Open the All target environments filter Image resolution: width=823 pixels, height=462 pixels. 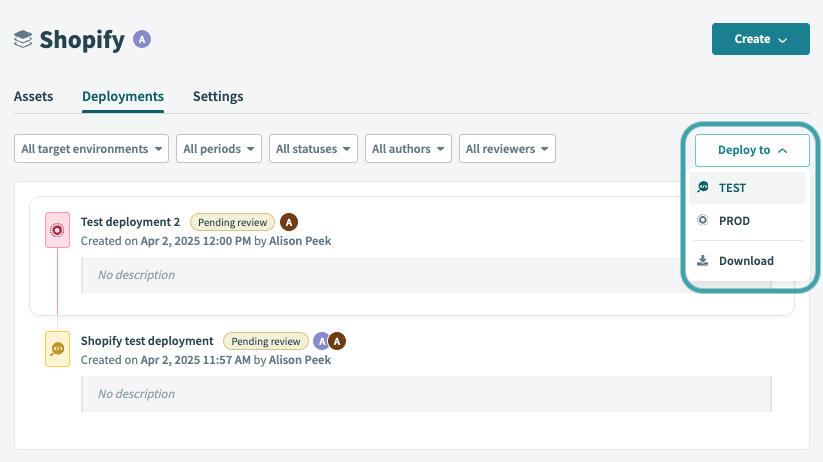92,149
